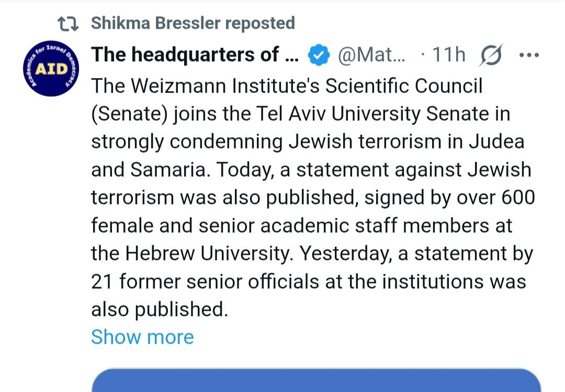Click the account name "The headquarters of ..."
The width and height of the screenshot is (565, 392).
[194, 54]
